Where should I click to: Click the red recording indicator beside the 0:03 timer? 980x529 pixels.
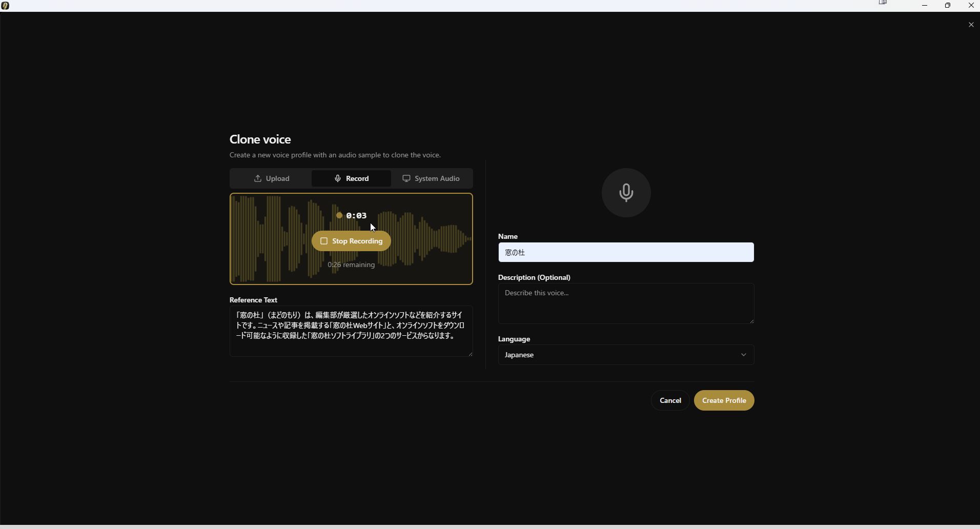coord(340,215)
